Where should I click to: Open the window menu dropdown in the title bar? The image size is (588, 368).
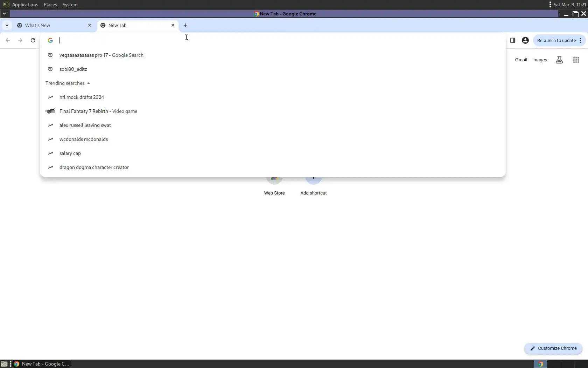[5, 14]
